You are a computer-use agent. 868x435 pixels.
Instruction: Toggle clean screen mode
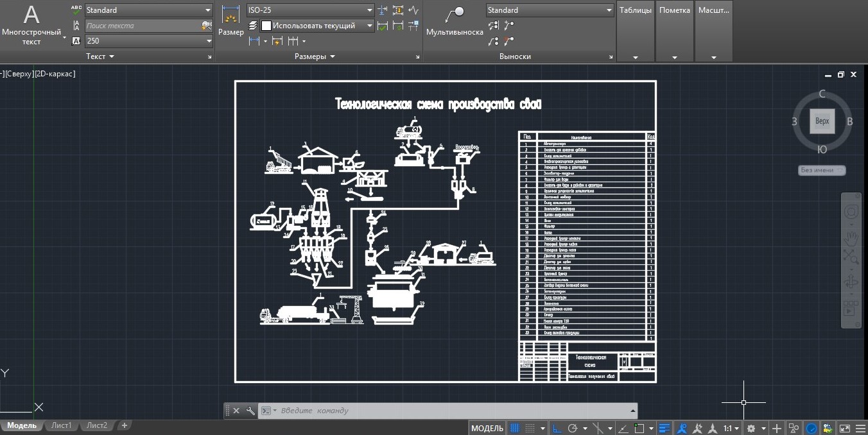click(844, 428)
